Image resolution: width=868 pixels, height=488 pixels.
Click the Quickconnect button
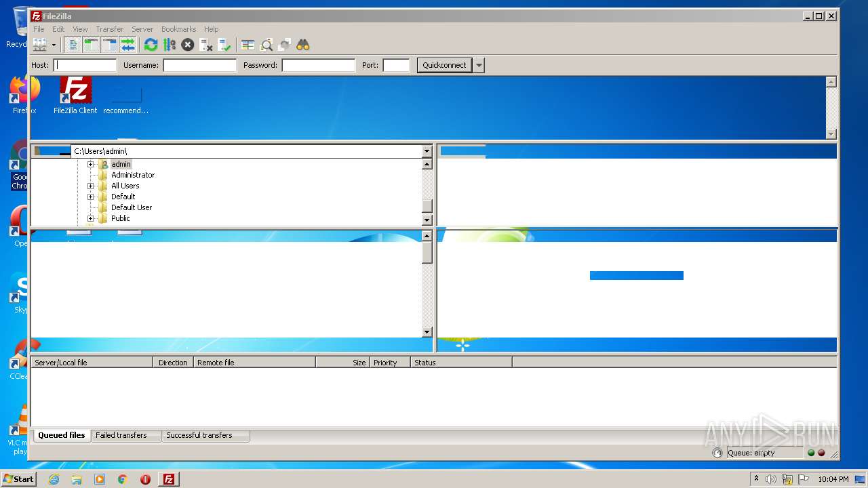coord(444,65)
